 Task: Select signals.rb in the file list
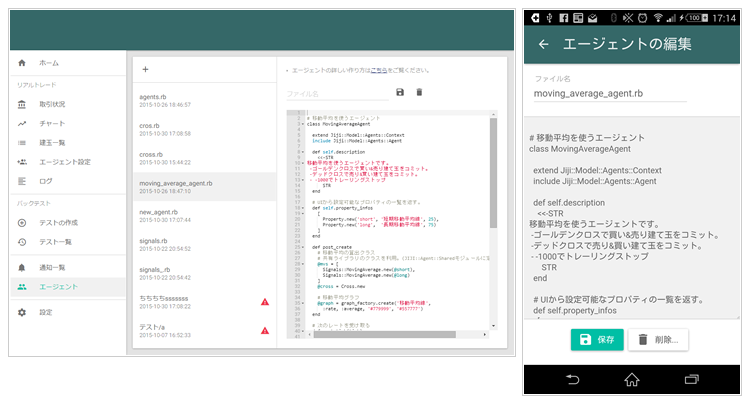(204, 244)
